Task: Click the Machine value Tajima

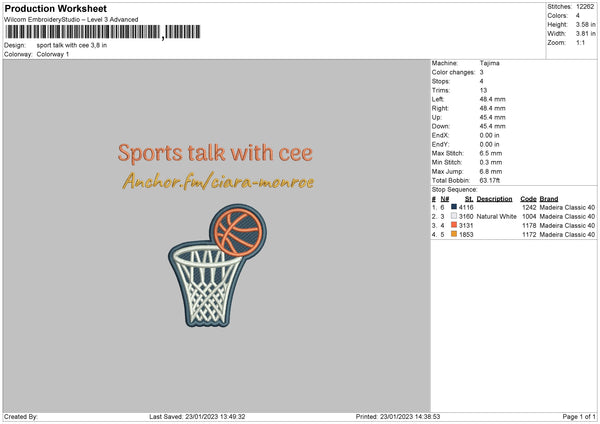Action: tap(489, 63)
